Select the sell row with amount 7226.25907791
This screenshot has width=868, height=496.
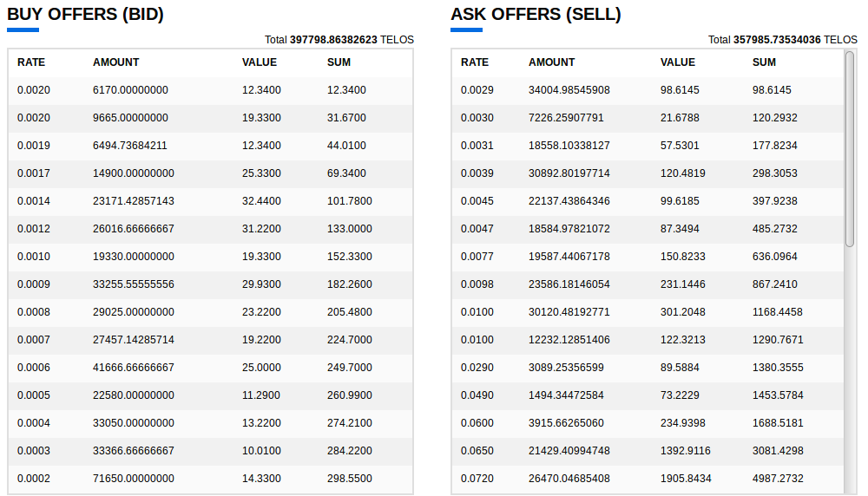pyautogui.click(x=648, y=118)
